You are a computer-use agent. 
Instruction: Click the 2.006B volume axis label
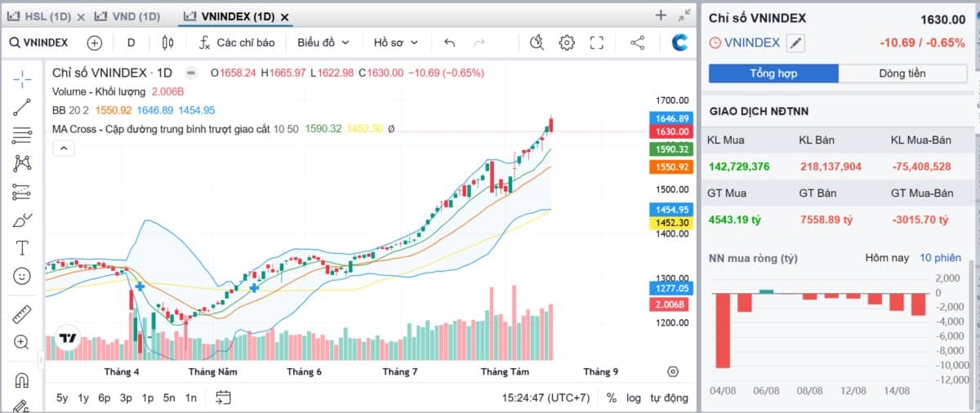coord(670,304)
